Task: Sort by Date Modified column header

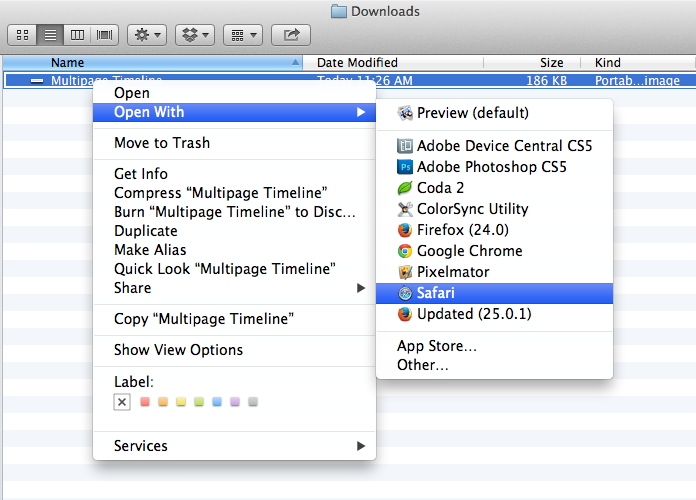Action: click(393, 63)
